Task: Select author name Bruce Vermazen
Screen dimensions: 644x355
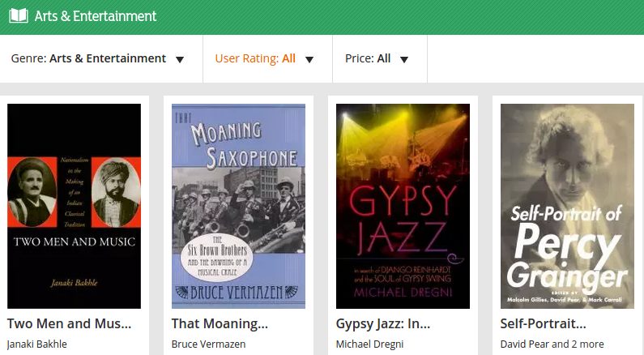Action: click(x=209, y=344)
